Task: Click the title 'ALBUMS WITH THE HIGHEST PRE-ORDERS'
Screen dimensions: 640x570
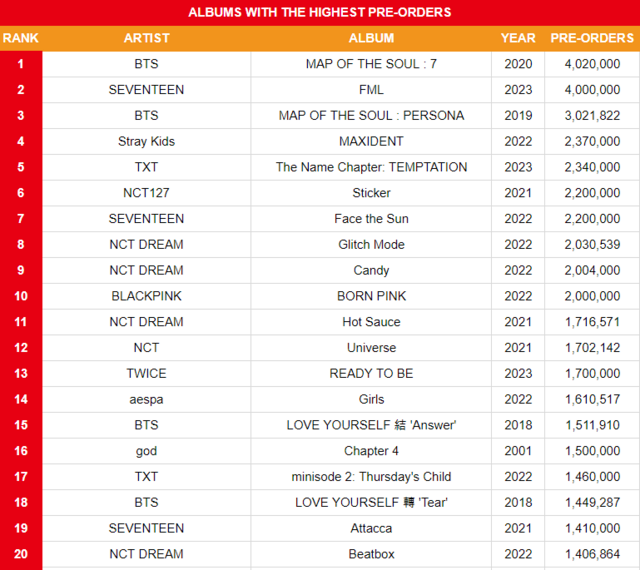Action: click(x=320, y=12)
